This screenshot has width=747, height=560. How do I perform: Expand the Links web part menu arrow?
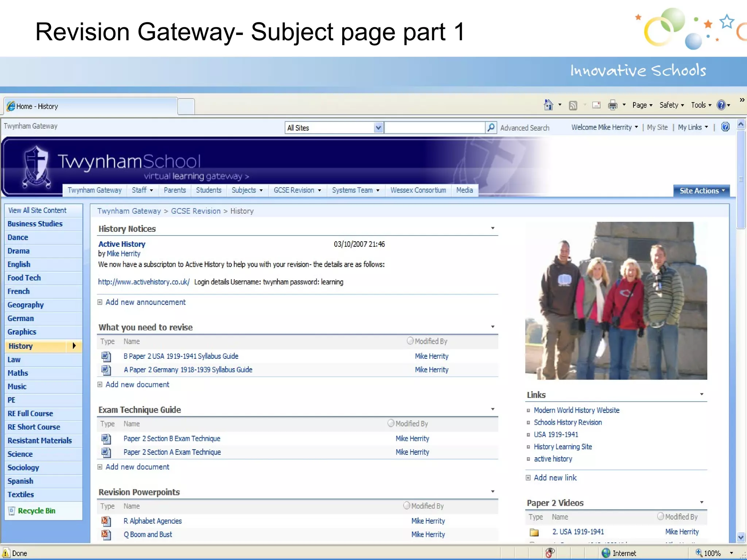[x=702, y=394]
